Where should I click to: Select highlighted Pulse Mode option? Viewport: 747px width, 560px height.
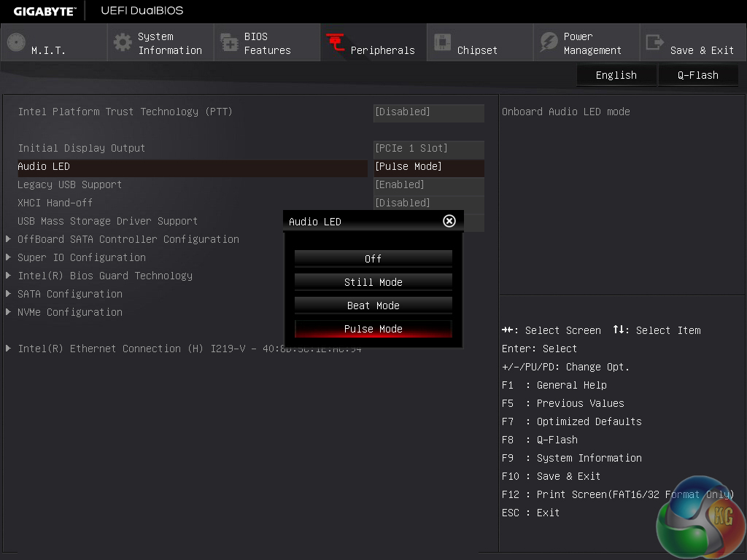[x=373, y=329]
